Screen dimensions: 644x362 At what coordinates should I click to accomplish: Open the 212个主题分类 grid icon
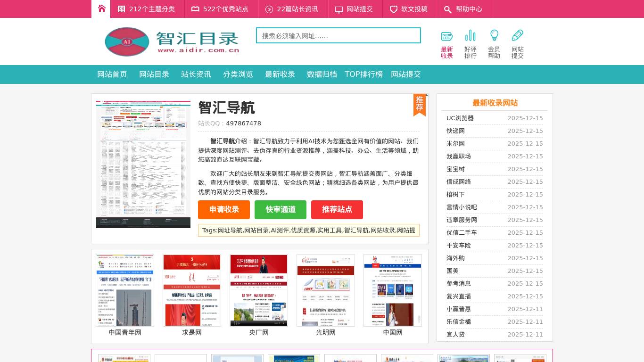[x=121, y=8]
